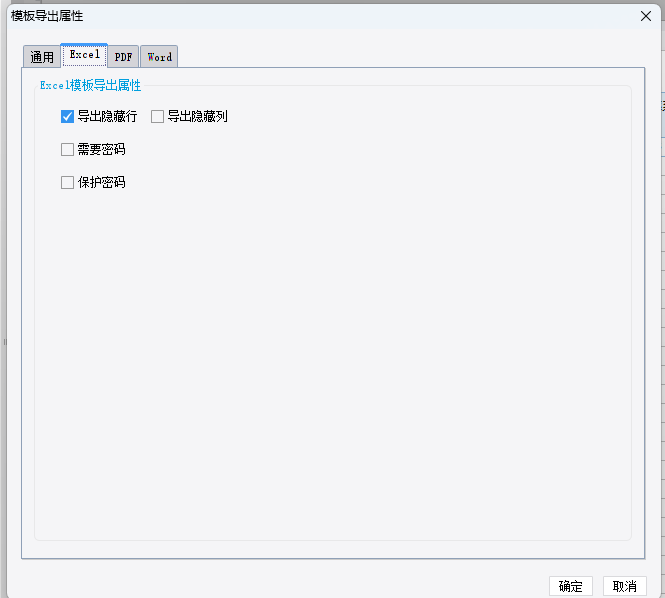This screenshot has width=665, height=598.
Task: Enable the 导出隐藏列 checkbox
Action: coord(157,116)
